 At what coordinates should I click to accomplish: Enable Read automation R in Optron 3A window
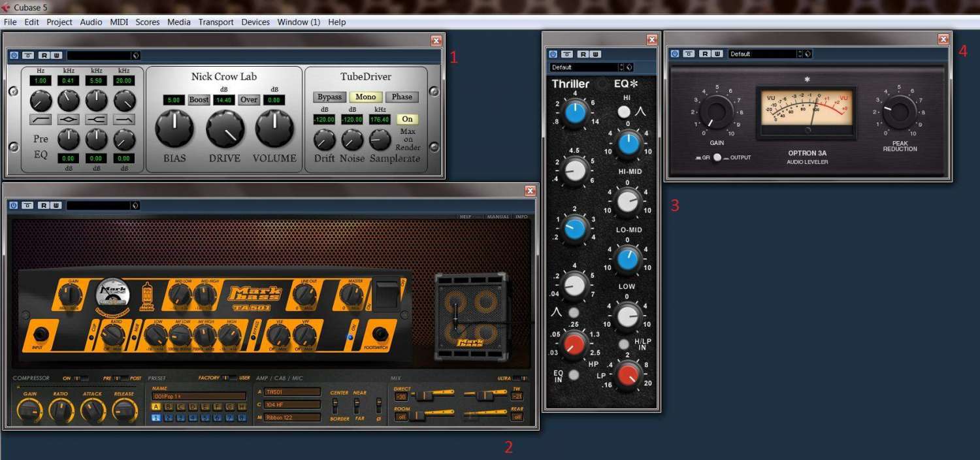(x=704, y=54)
